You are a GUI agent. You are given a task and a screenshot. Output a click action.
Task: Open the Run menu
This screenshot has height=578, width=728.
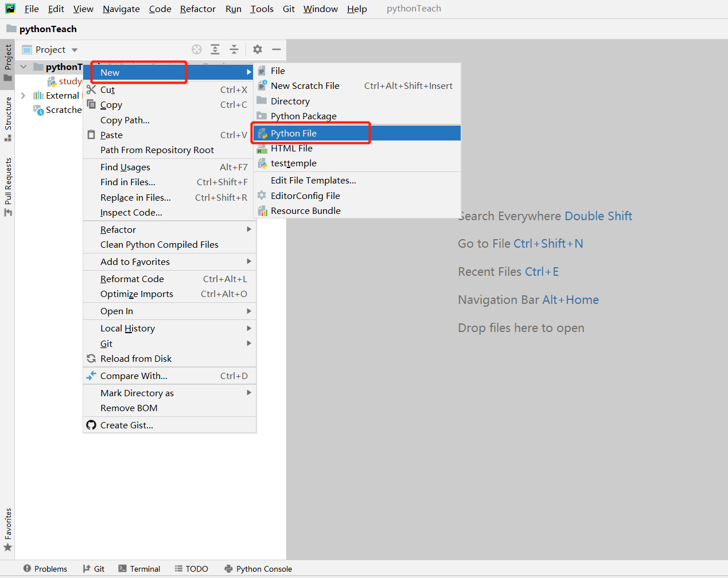[233, 9]
